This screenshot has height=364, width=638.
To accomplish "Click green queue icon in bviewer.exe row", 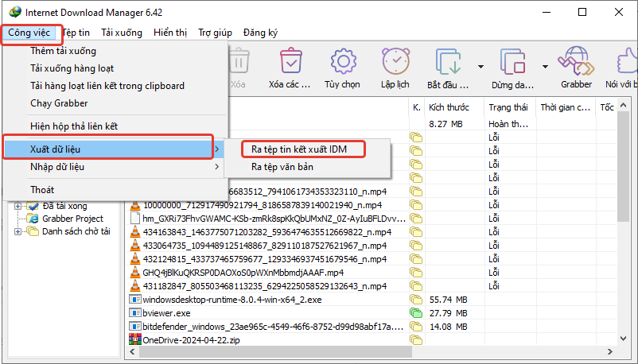I will [416, 313].
